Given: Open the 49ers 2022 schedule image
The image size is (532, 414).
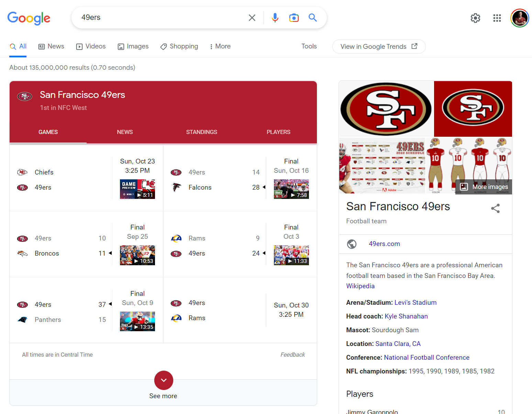Looking at the screenshot, I should pos(382,166).
